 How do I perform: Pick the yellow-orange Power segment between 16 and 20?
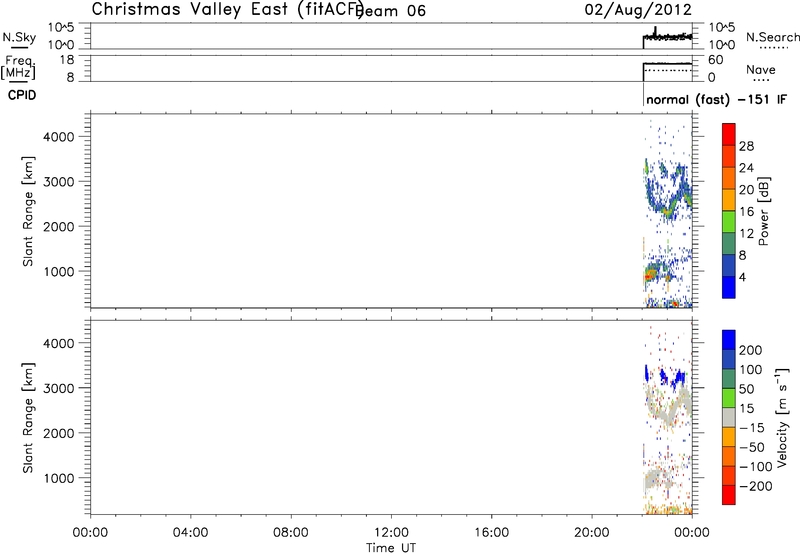[x=729, y=200]
